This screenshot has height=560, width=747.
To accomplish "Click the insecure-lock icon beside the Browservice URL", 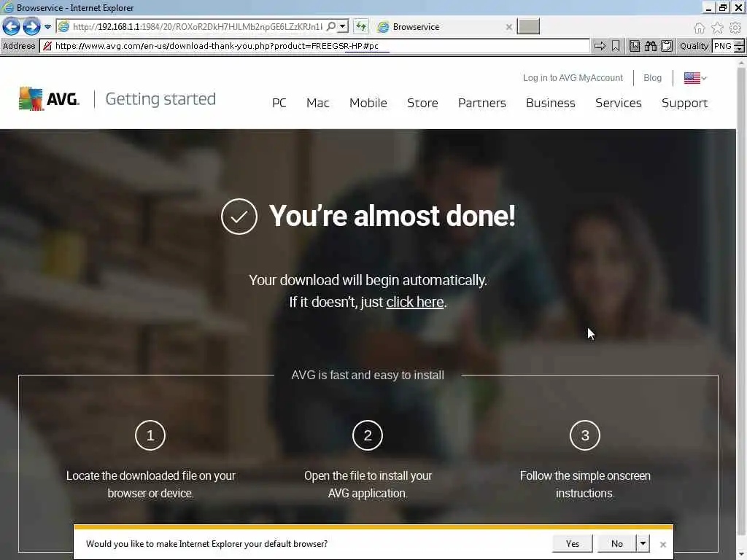I will click(x=47, y=46).
